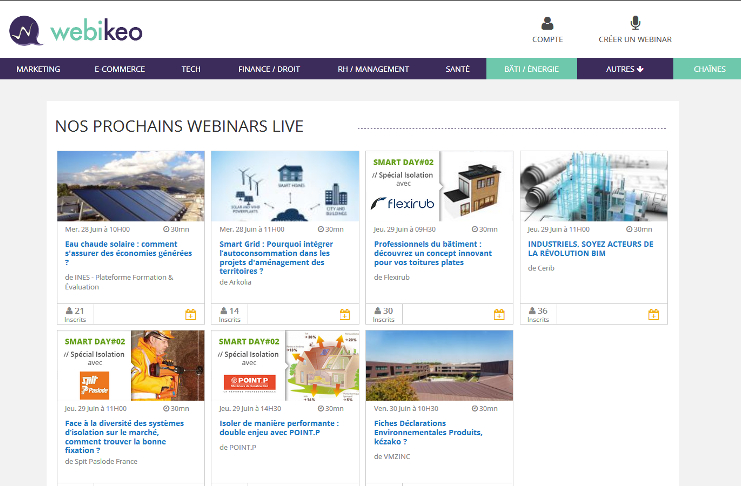This screenshot has height=486, width=741.
Task: Click clock icon on the POINT.P card
Action: (x=320, y=408)
